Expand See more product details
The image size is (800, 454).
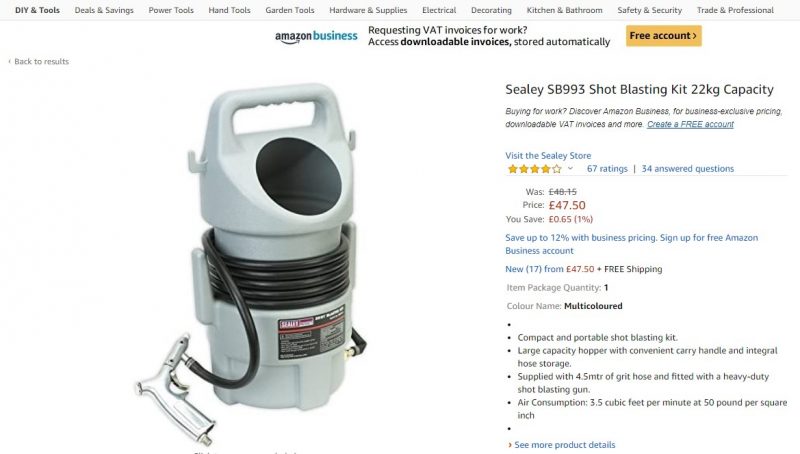pos(564,445)
